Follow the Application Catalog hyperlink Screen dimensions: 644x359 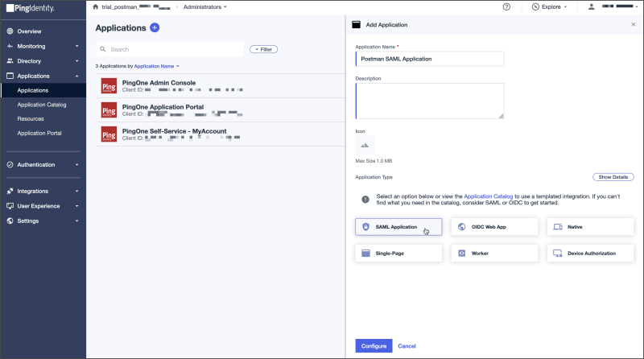pyautogui.click(x=489, y=196)
